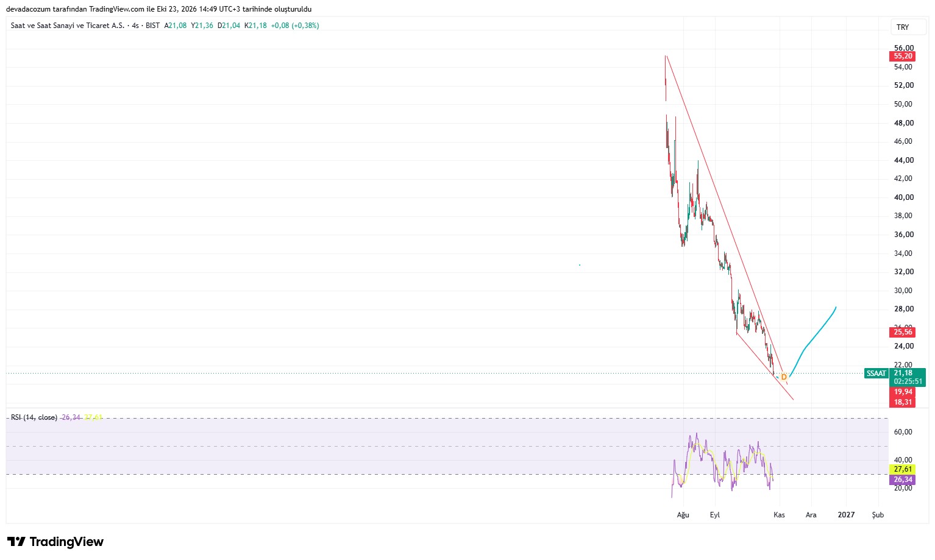Click the purple 26,34 RSI axis label

coord(903,480)
